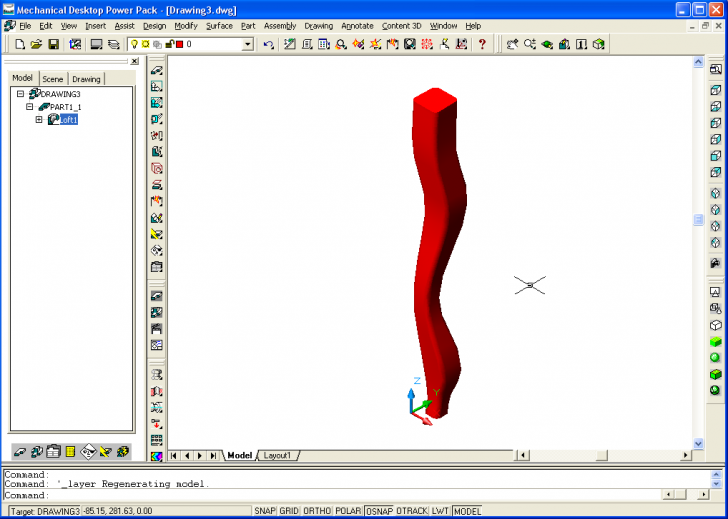Open the Annotate menu
728x519 pixels.
tap(357, 26)
